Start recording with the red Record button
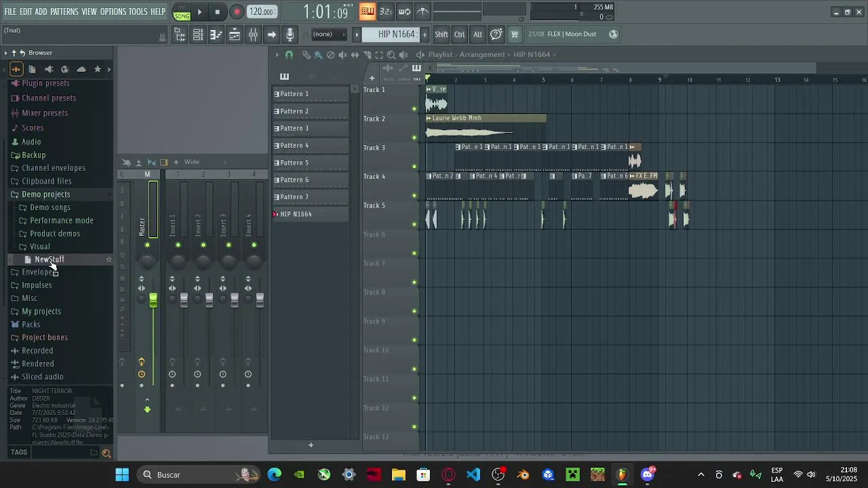 pyautogui.click(x=237, y=12)
